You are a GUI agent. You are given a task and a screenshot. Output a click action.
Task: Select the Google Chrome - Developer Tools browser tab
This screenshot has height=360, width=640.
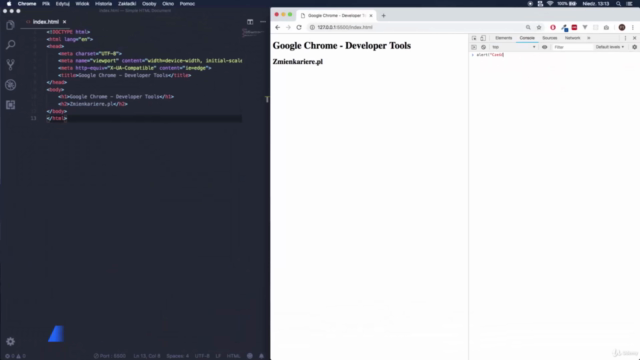click(336, 16)
